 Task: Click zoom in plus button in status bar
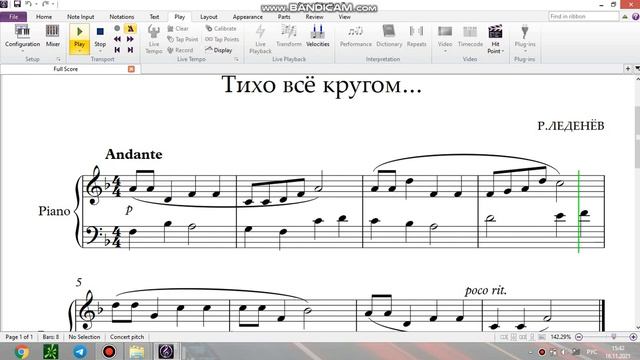pos(633,337)
